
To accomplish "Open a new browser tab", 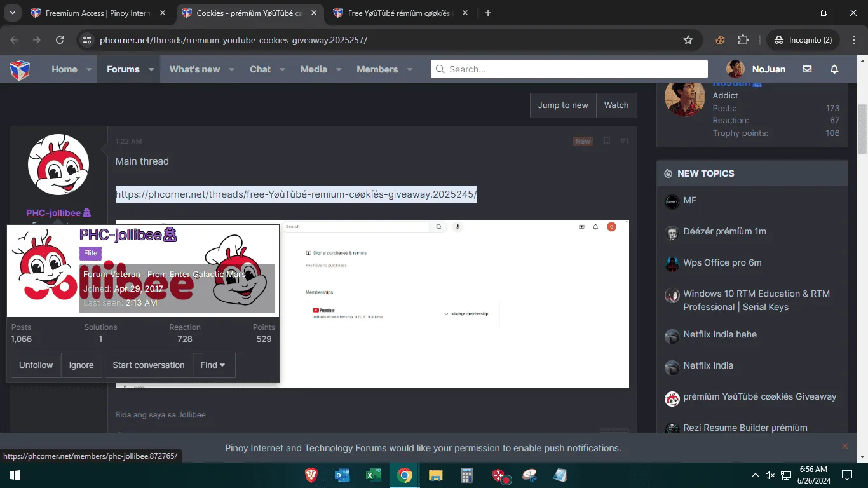I will pos(488,13).
